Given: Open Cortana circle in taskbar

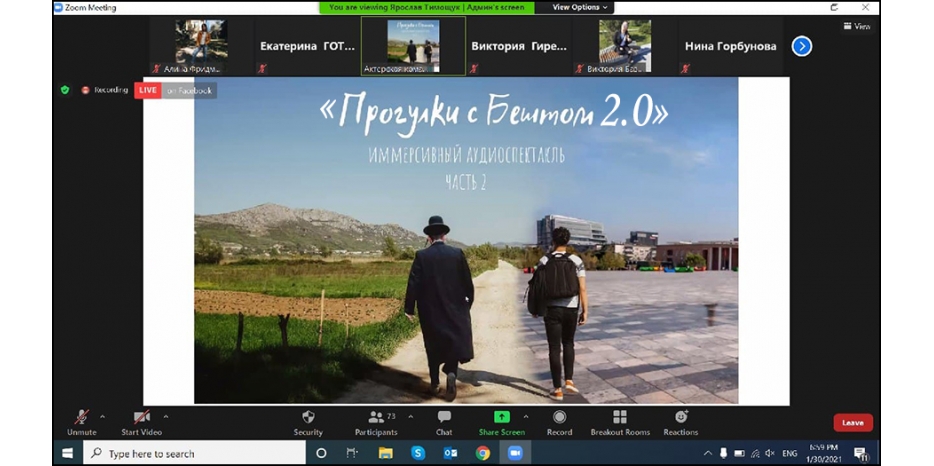Looking at the screenshot, I should tap(321, 453).
